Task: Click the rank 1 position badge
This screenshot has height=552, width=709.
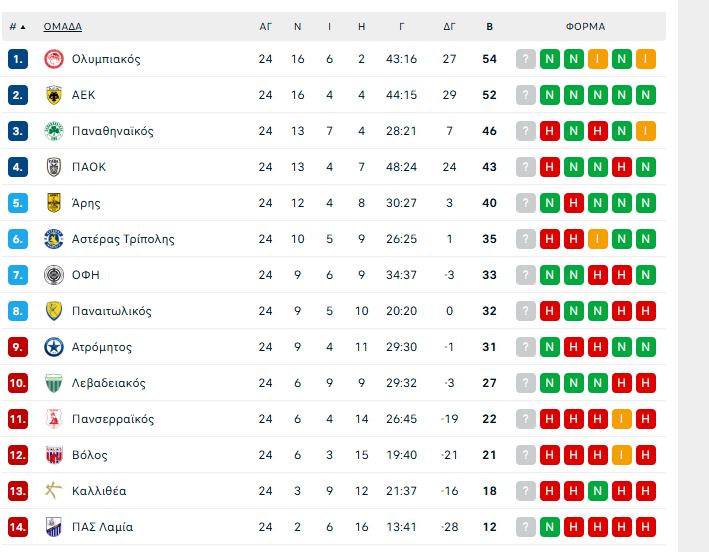Action: point(18,59)
